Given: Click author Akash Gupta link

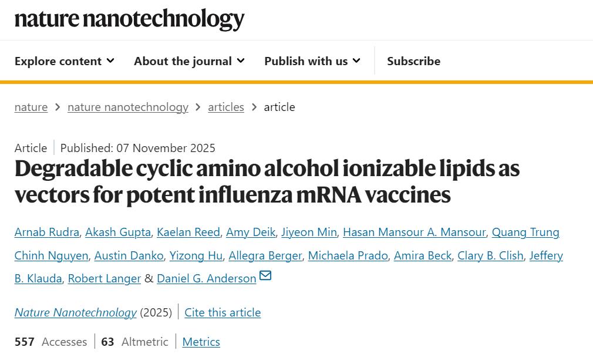Looking at the screenshot, I should tap(118, 232).
